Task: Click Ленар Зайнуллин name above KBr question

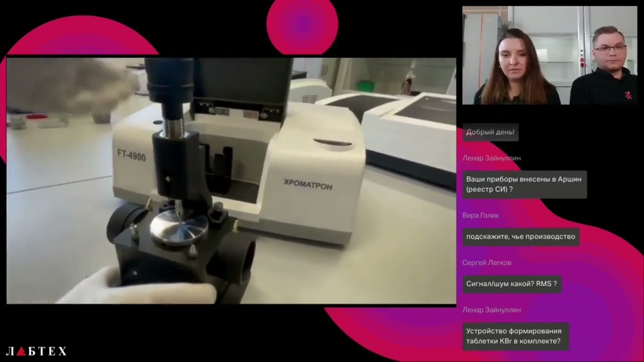Action: 492,310
